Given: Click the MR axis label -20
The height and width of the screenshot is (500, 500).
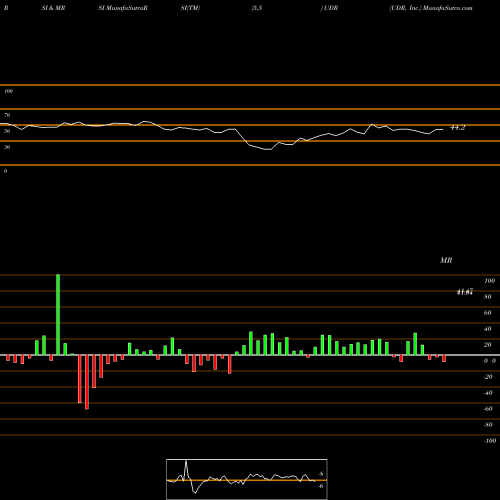Looking at the screenshot, I should [488, 377].
